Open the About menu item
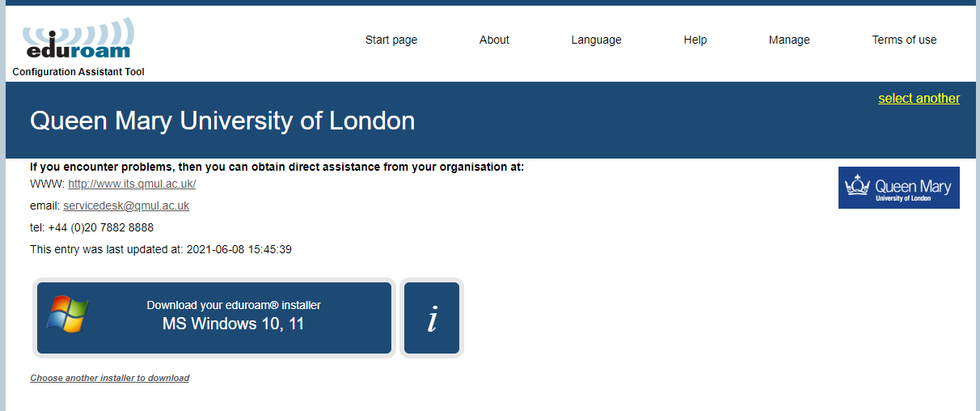The width and height of the screenshot is (980, 411). [494, 40]
